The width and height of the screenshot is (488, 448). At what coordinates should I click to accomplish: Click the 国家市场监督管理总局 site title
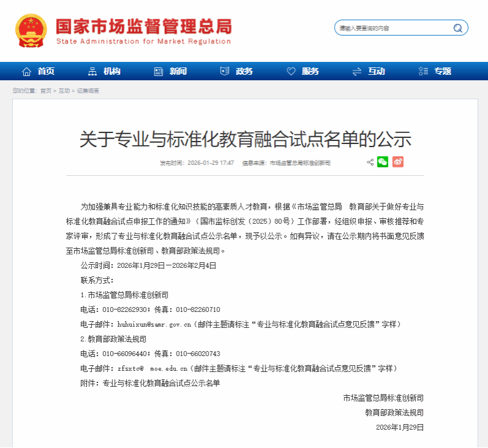point(143,26)
